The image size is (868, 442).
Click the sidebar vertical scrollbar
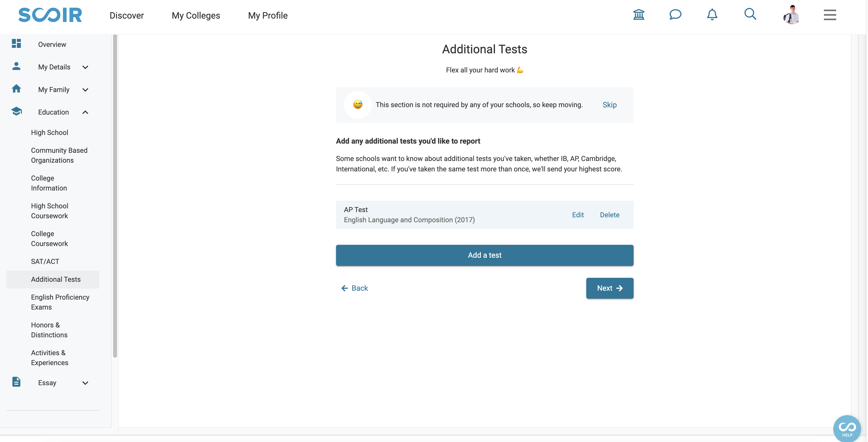tap(115, 196)
